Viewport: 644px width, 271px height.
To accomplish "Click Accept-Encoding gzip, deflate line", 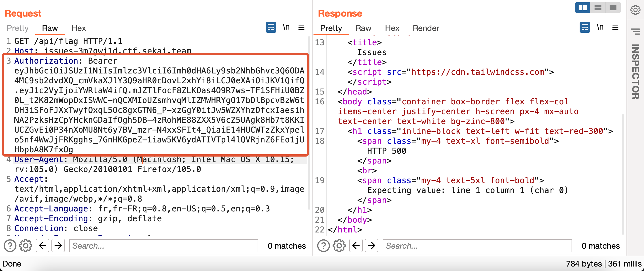I will pos(88,218).
